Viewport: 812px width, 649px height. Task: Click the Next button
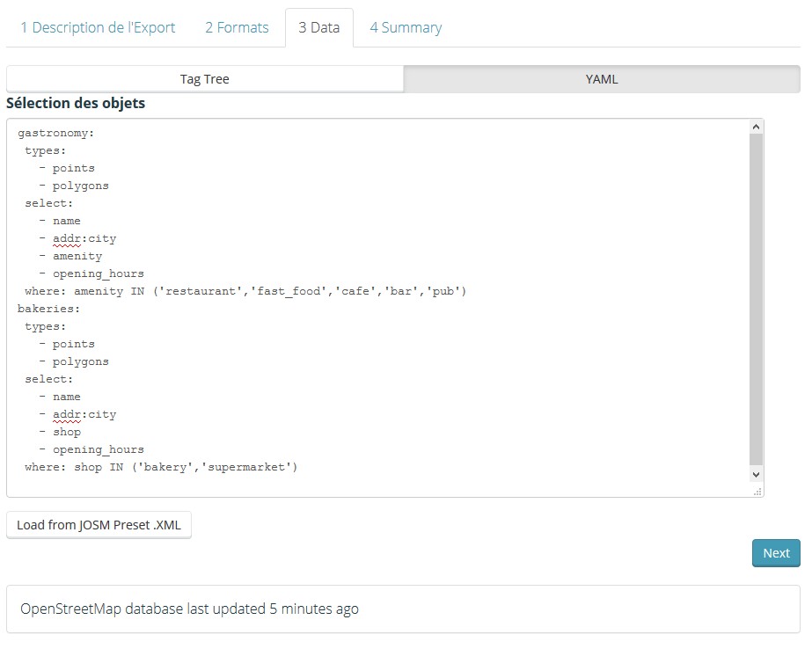pos(775,553)
